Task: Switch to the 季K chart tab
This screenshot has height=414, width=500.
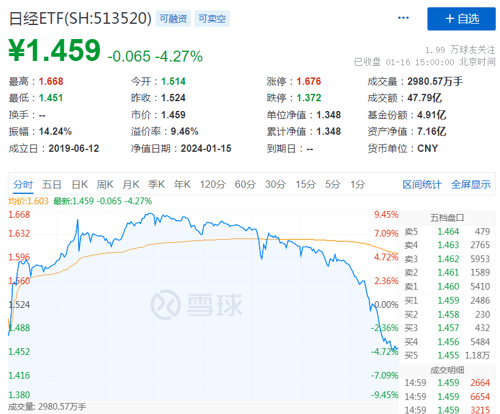Action: pos(156,184)
